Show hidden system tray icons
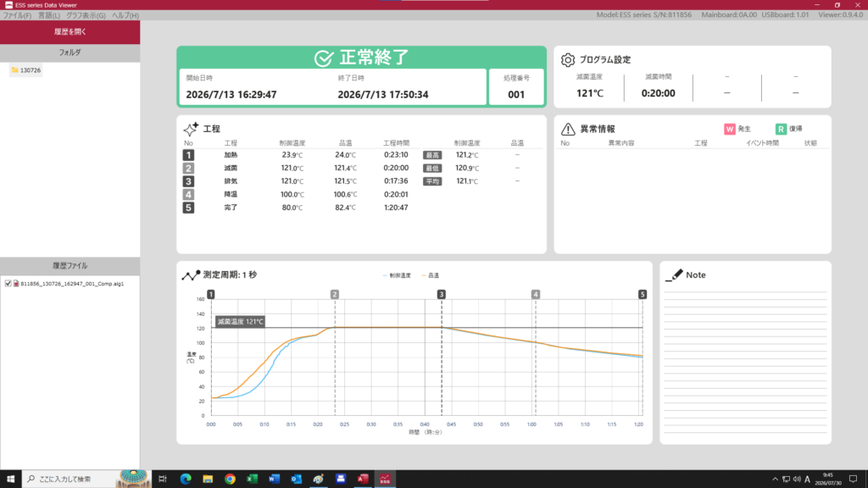This screenshot has height=488, width=868. pyautogui.click(x=775, y=480)
